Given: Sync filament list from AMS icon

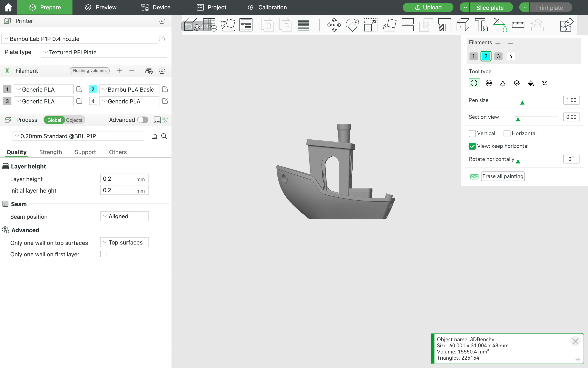Looking at the screenshot, I should [149, 71].
